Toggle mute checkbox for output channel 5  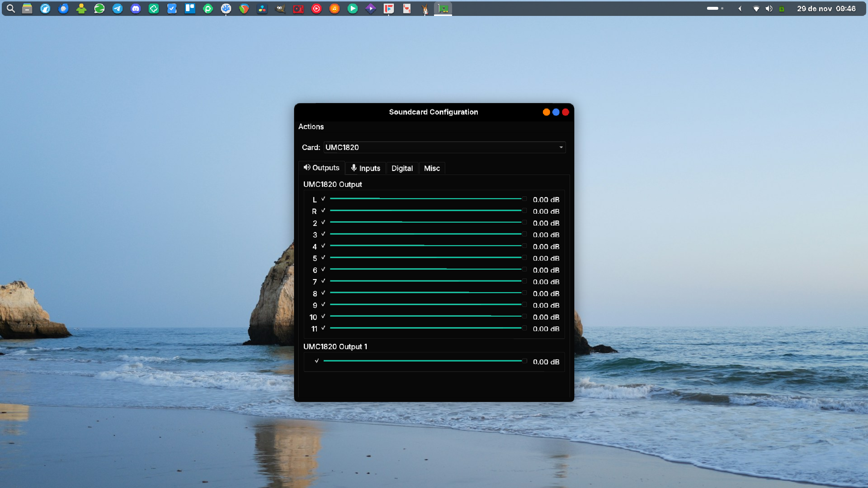click(x=323, y=257)
